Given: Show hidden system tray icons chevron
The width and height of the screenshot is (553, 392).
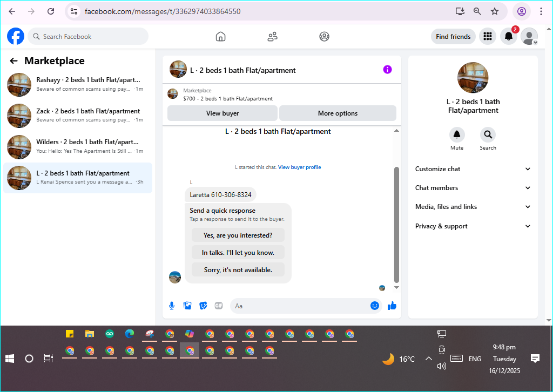Looking at the screenshot, I should pyautogui.click(x=428, y=359).
